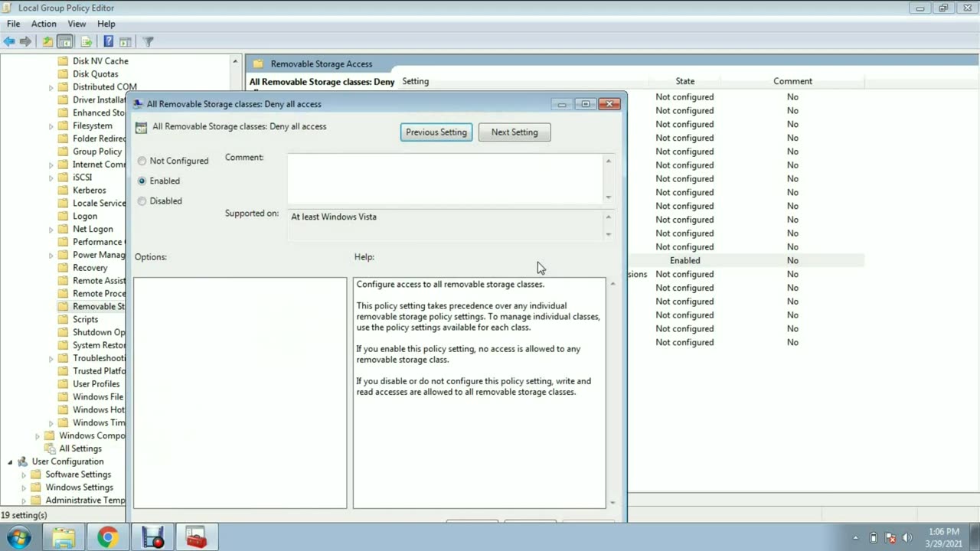Click the Comment box scroll down arrow
The width and height of the screenshot is (980, 551).
(x=609, y=197)
